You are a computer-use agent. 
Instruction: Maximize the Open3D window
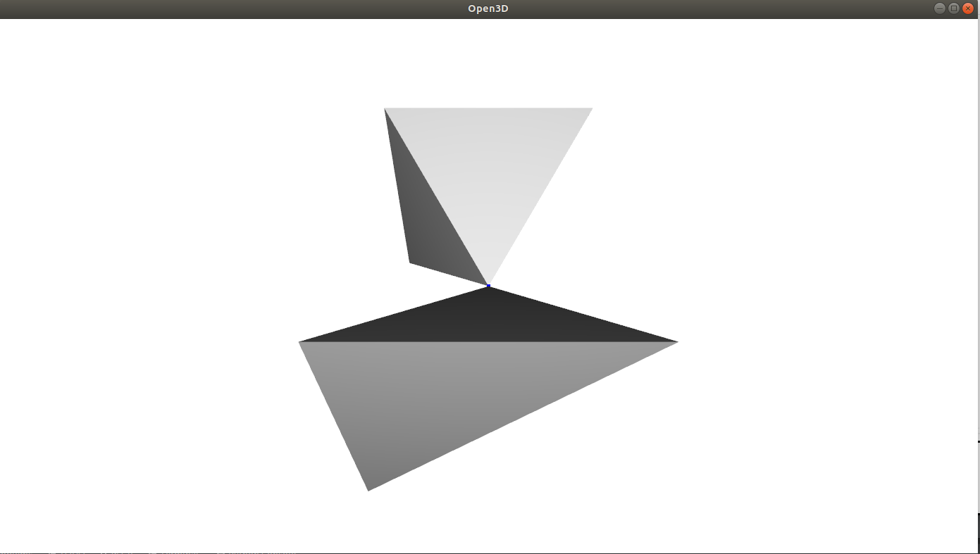click(954, 8)
